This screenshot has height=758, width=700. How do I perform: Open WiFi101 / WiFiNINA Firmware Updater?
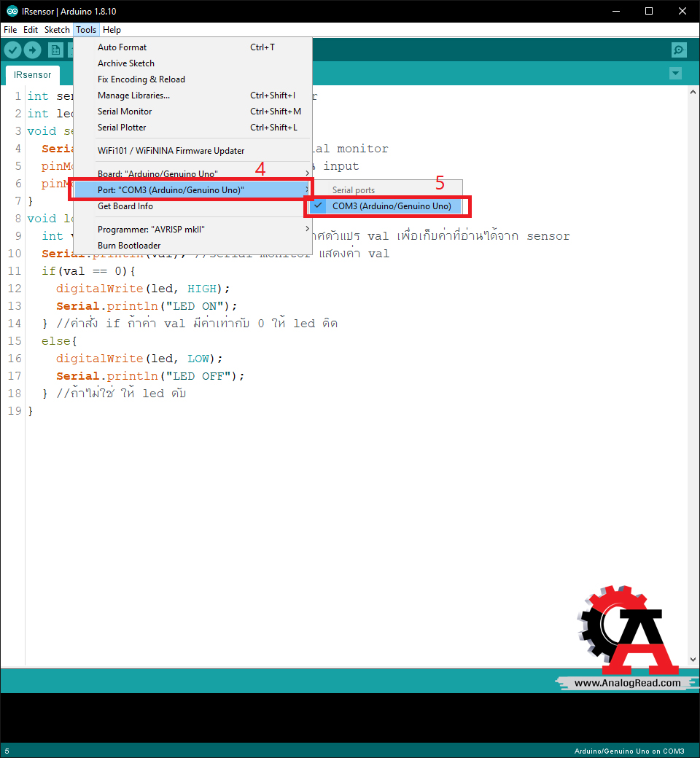(x=192, y=150)
